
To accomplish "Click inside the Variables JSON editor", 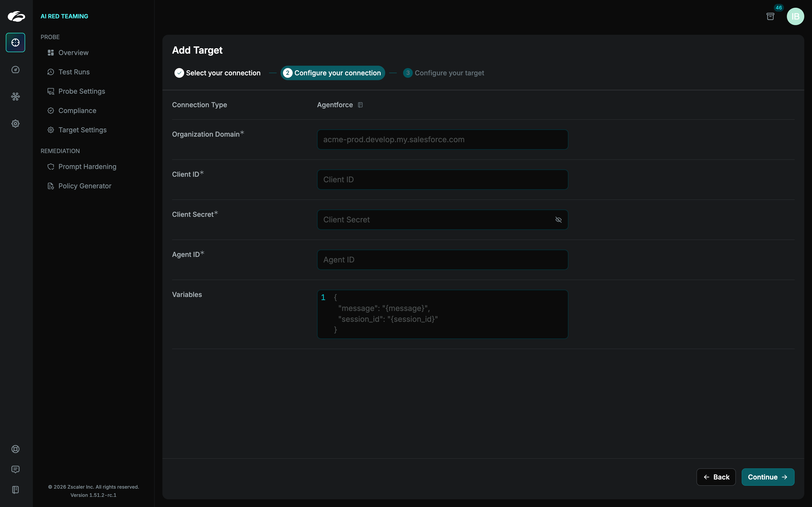I will [x=442, y=314].
